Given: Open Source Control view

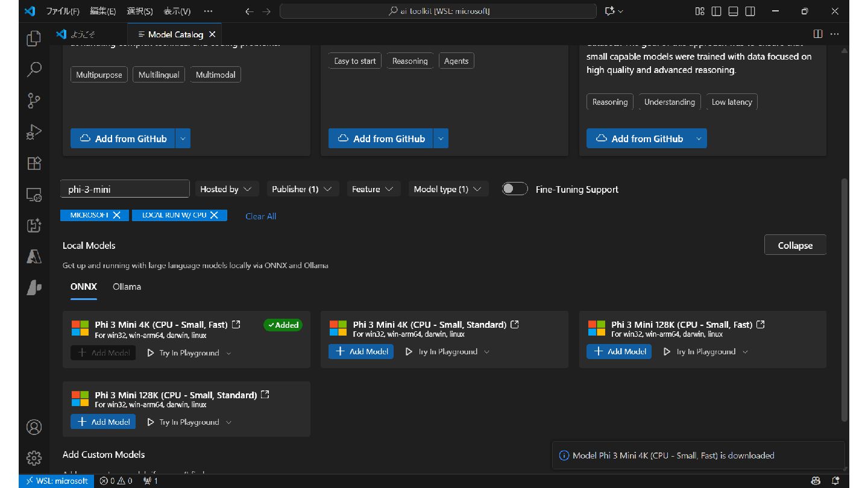Looking at the screenshot, I should pos(34,101).
